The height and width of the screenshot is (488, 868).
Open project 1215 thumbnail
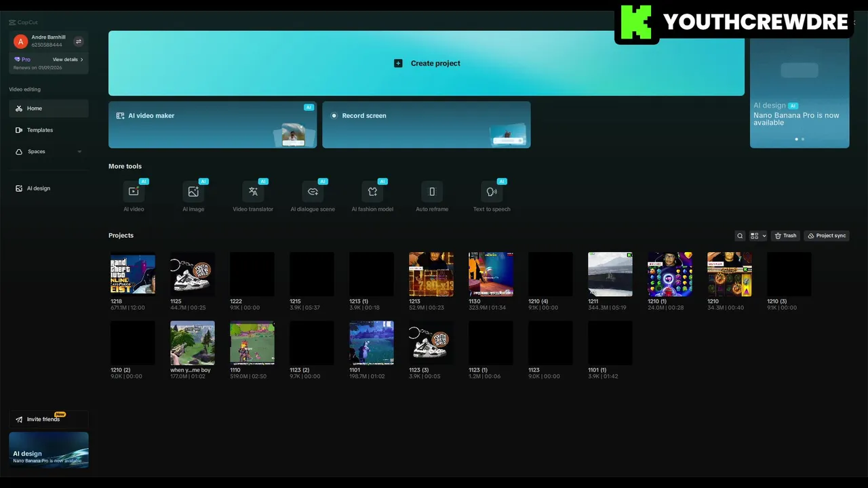pyautogui.click(x=312, y=274)
